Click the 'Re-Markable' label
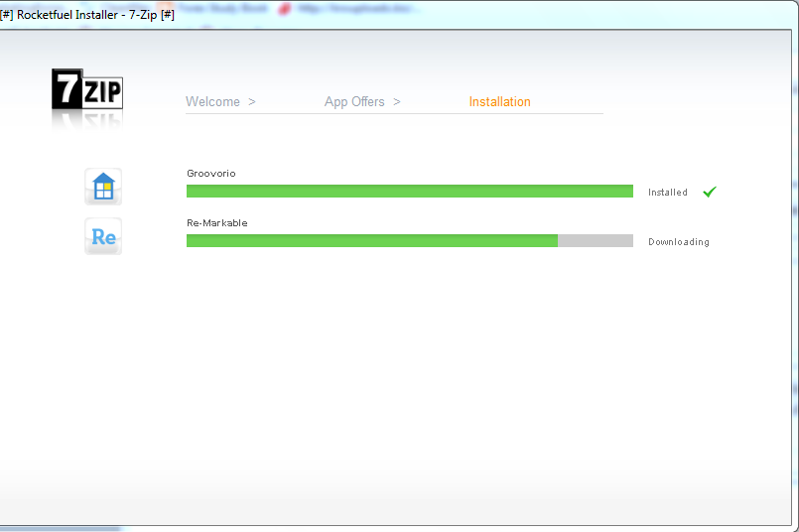 tap(217, 223)
